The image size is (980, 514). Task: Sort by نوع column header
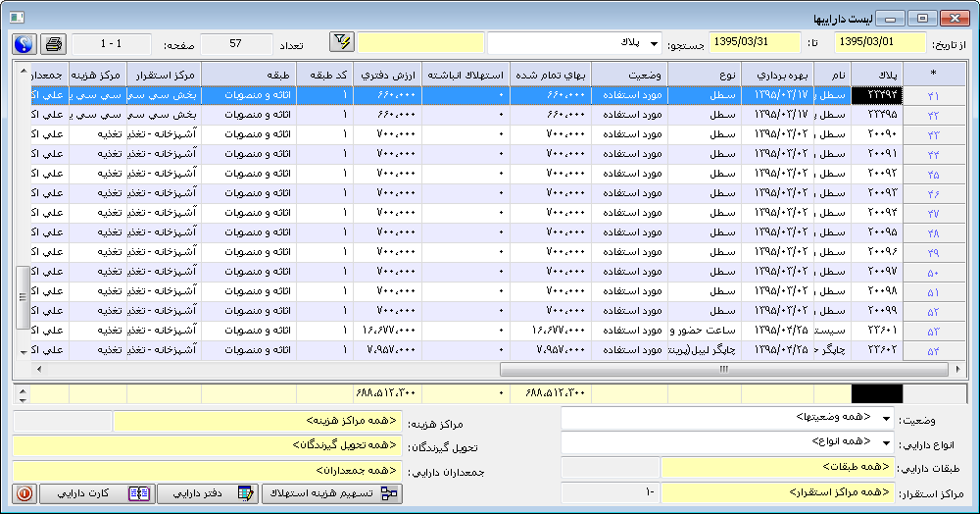(705, 75)
